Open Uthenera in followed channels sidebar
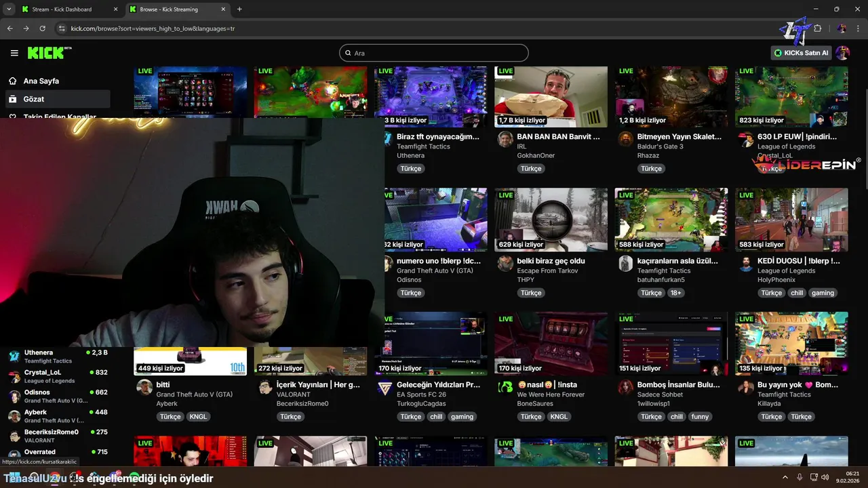 coord(57,356)
